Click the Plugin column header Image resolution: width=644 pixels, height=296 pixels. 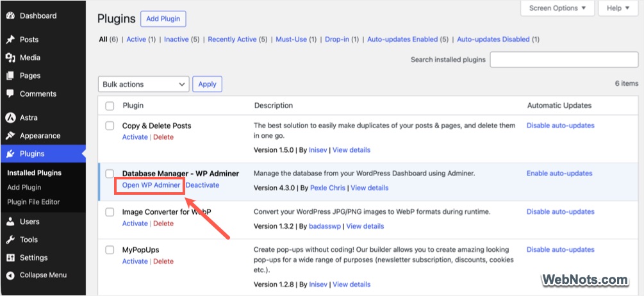[133, 106]
